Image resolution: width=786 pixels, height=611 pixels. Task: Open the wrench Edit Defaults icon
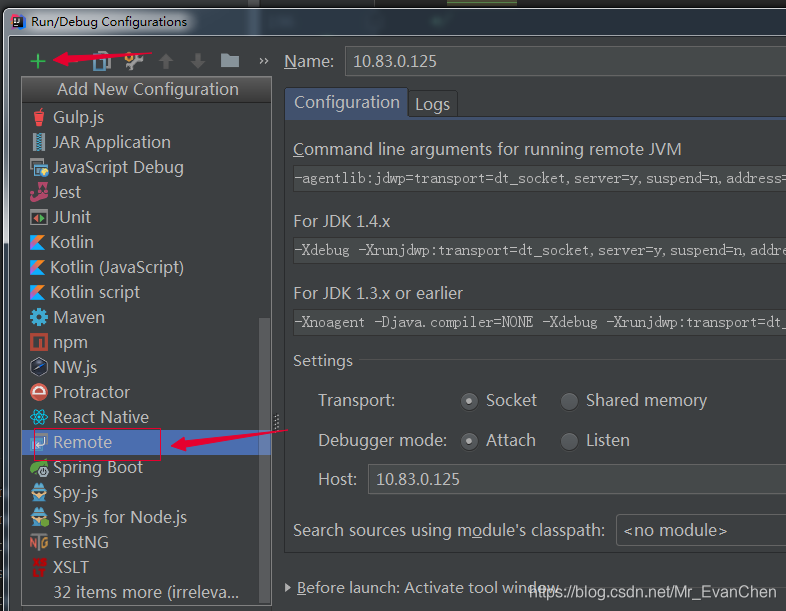(x=134, y=61)
